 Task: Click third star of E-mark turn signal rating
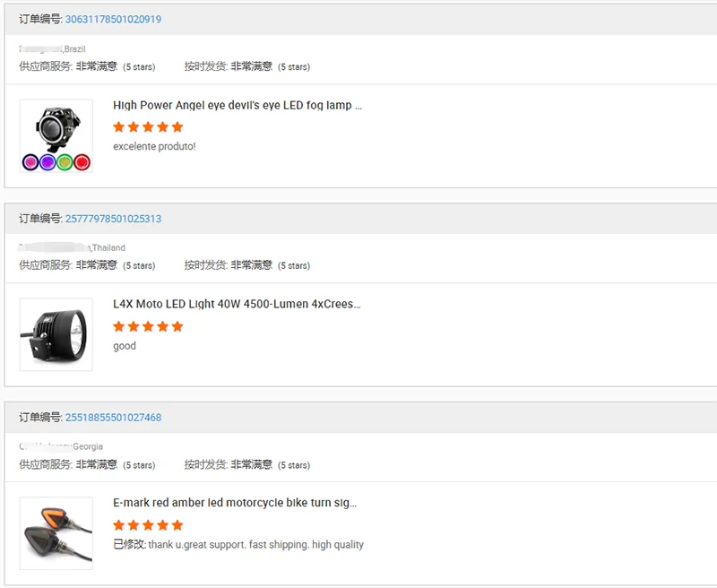[148, 525]
